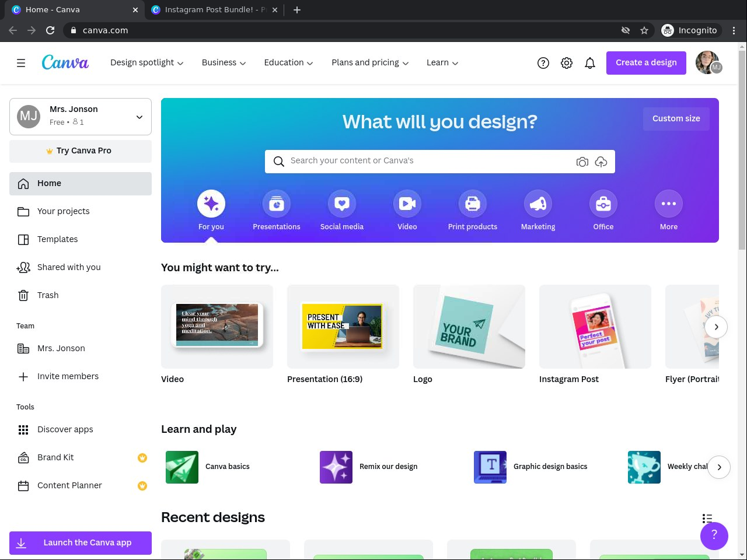Viewport: 747px width, 560px height.
Task: Open Your projects in sidebar
Action: tap(81, 212)
